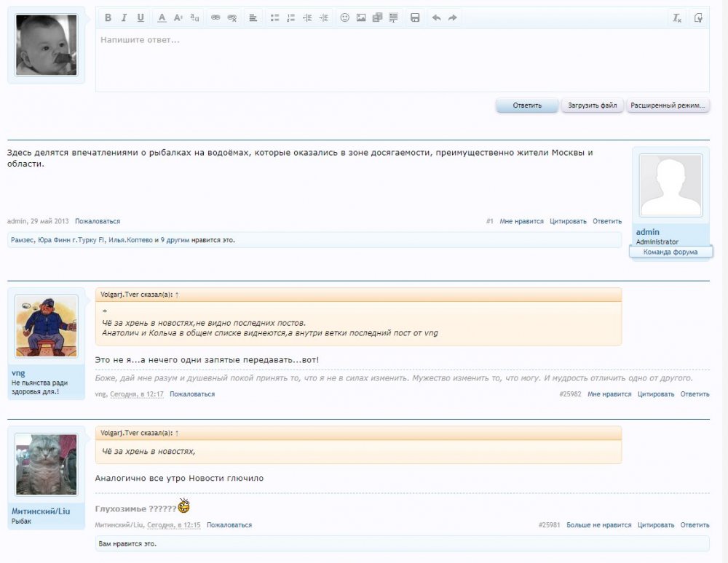Open the smilies picker
The image size is (728, 563).
click(344, 17)
